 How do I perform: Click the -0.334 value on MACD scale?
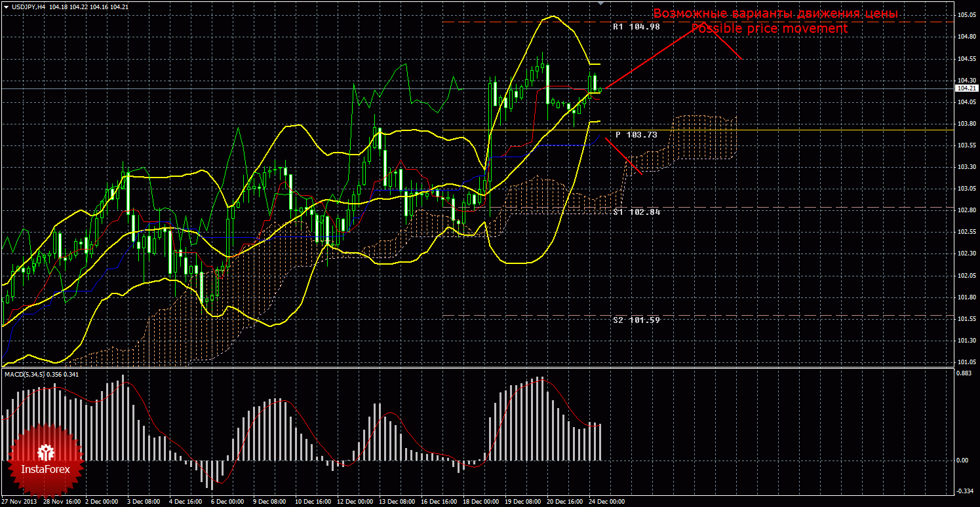tap(965, 491)
